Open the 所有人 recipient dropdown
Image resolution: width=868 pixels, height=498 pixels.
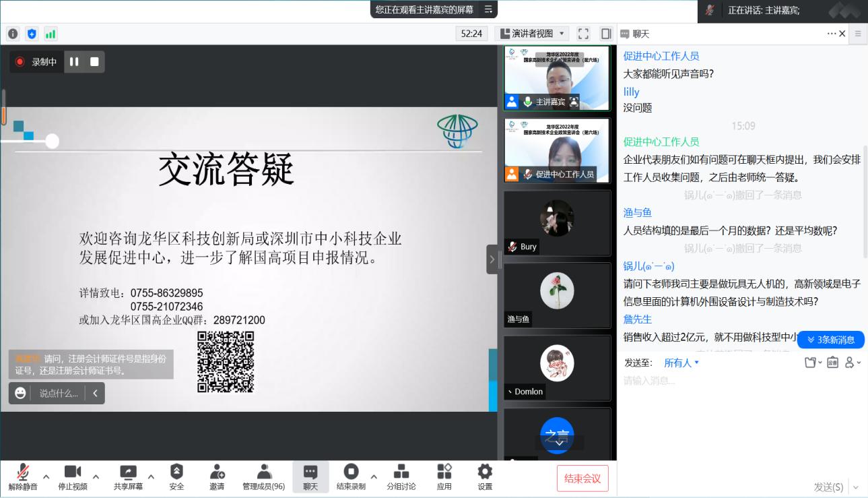(681, 363)
